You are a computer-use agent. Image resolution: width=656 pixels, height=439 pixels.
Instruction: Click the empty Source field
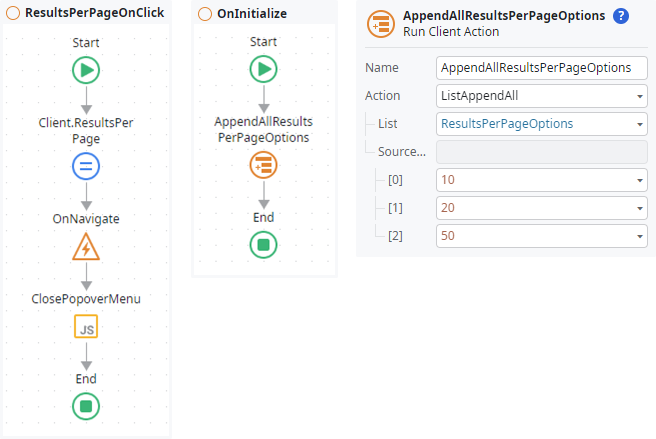click(541, 152)
